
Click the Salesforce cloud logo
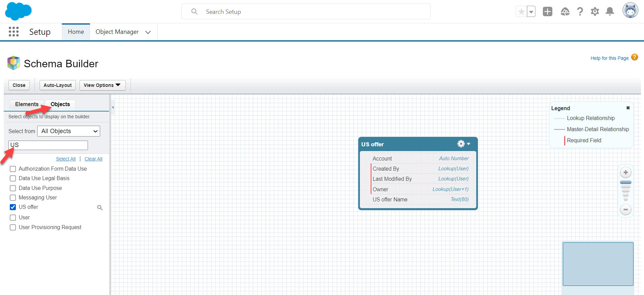(18, 11)
